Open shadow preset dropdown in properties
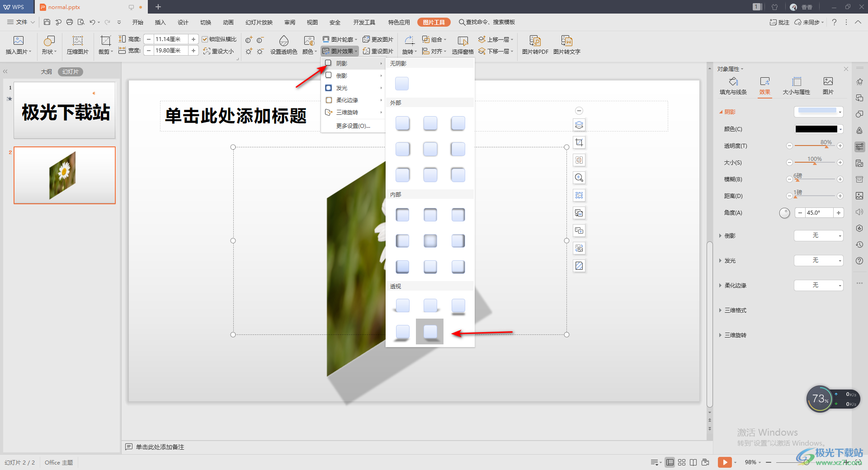Image resolution: width=868 pixels, height=470 pixels. point(819,112)
